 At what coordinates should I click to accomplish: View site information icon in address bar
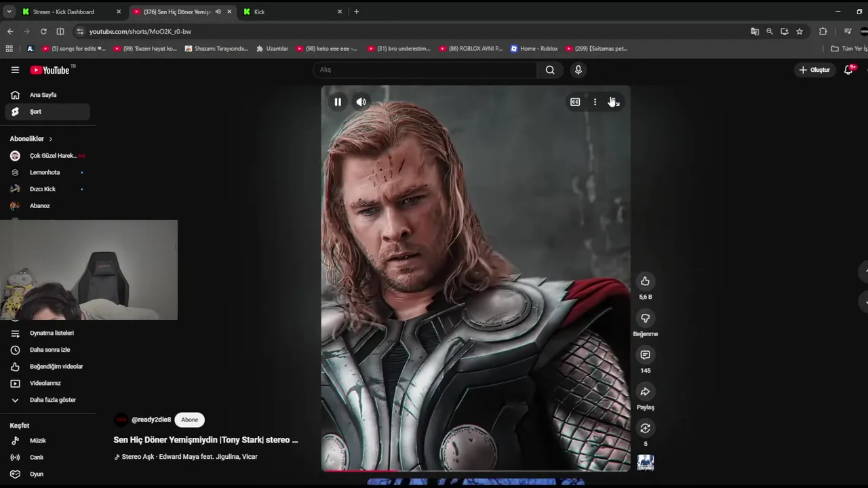point(80,31)
